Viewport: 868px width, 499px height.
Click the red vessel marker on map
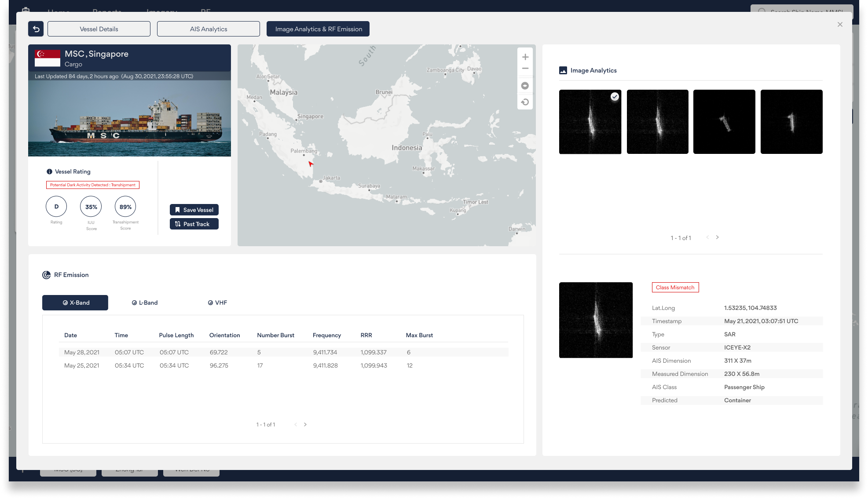311,164
